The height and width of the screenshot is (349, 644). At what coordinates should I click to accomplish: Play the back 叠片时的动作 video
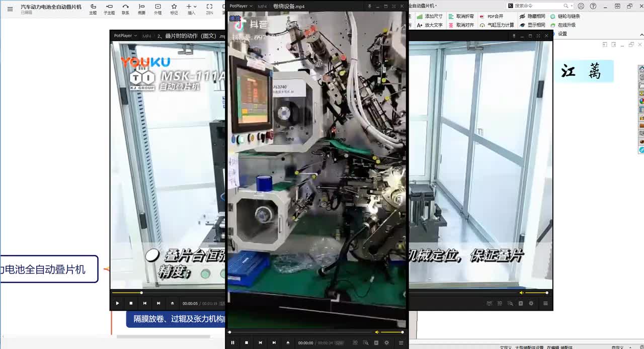click(117, 303)
